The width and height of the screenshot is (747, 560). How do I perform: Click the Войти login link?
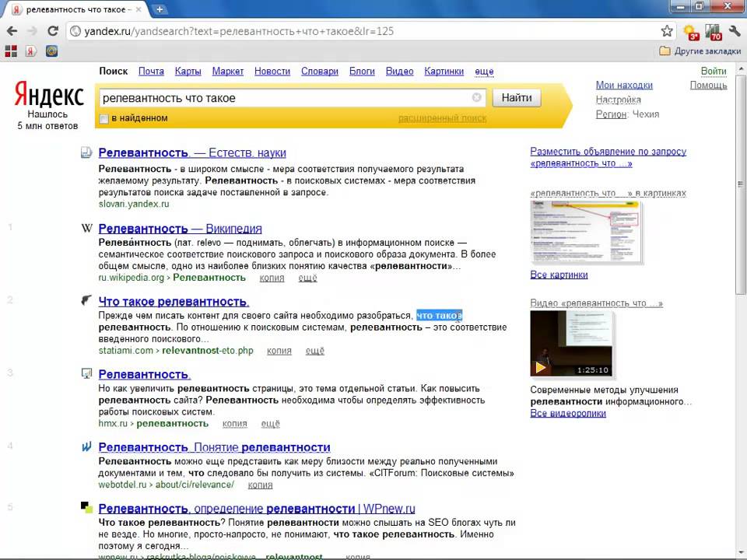tap(714, 71)
